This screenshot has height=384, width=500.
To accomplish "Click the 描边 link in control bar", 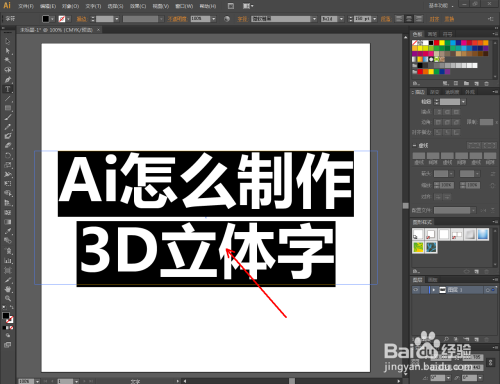I will [x=82, y=19].
